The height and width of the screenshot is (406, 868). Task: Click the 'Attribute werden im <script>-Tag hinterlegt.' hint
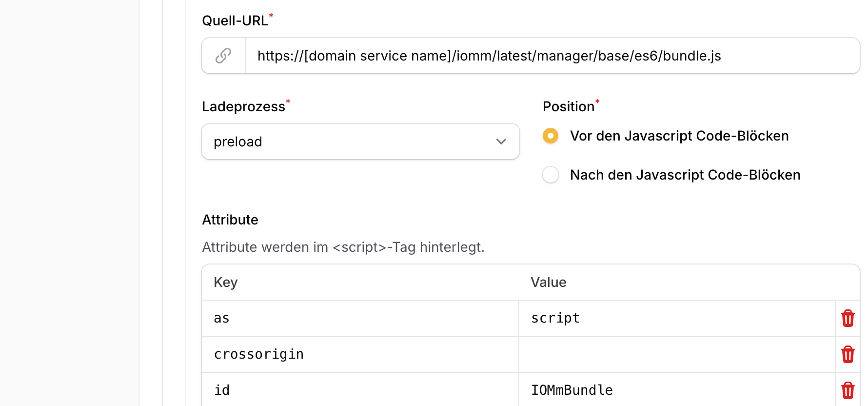click(343, 247)
